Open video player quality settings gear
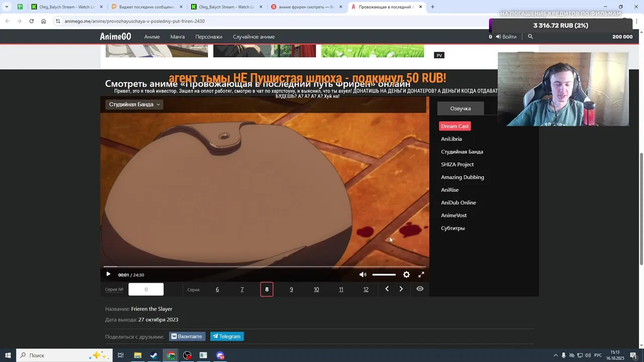 coord(407,275)
